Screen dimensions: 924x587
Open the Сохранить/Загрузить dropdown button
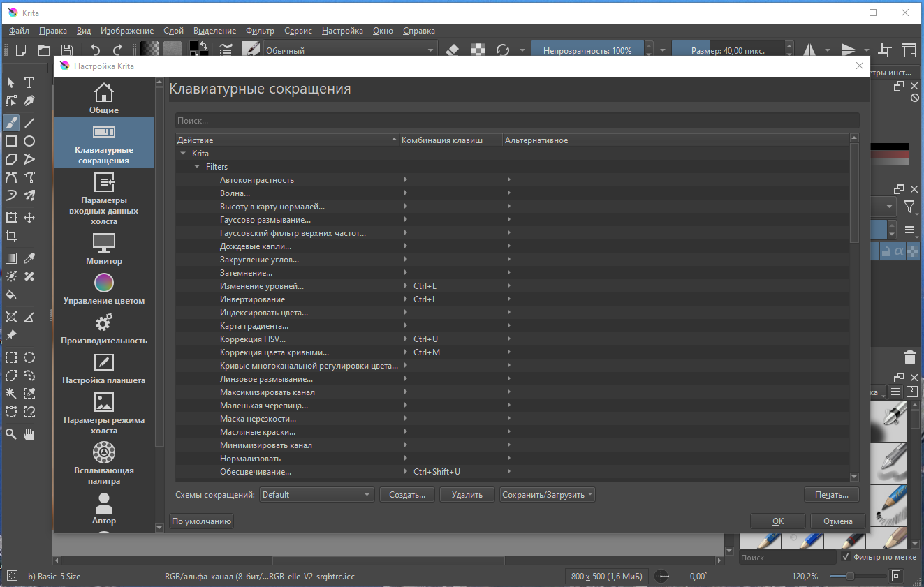(548, 495)
